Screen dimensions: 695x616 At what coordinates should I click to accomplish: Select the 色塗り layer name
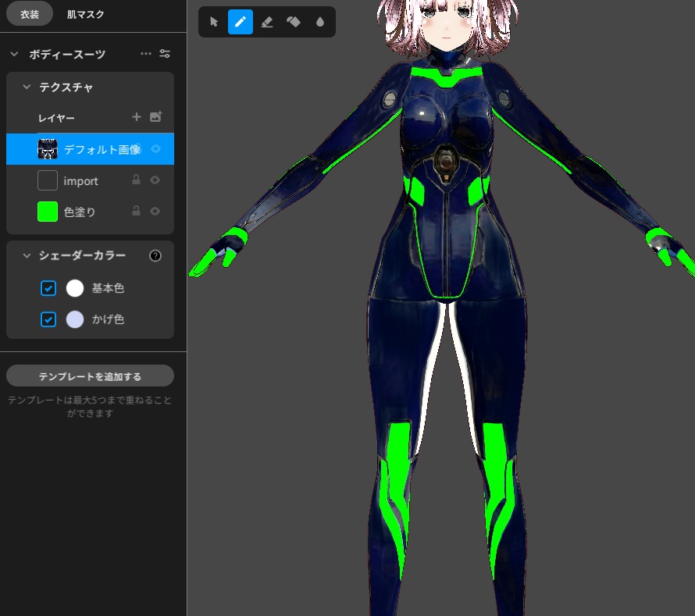[x=80, y=212]
